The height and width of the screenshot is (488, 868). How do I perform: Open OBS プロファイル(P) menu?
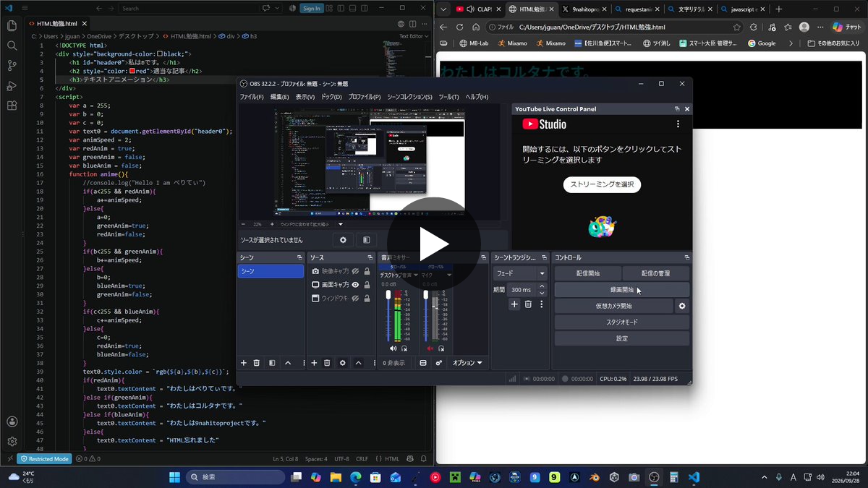tap(365, 97)
